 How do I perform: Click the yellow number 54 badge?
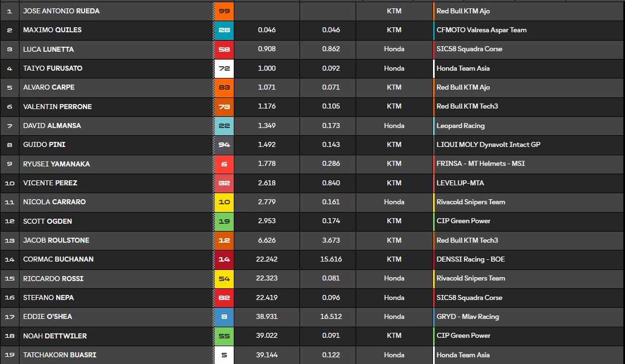224,278
